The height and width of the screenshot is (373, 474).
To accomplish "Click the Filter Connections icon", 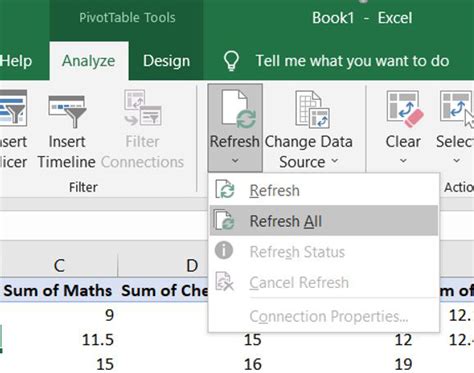I will 143,108.
